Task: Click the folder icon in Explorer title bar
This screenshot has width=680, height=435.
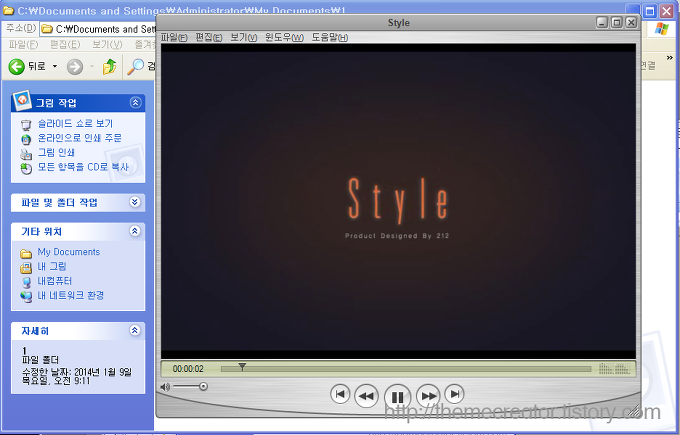Action: coord(8,10)
